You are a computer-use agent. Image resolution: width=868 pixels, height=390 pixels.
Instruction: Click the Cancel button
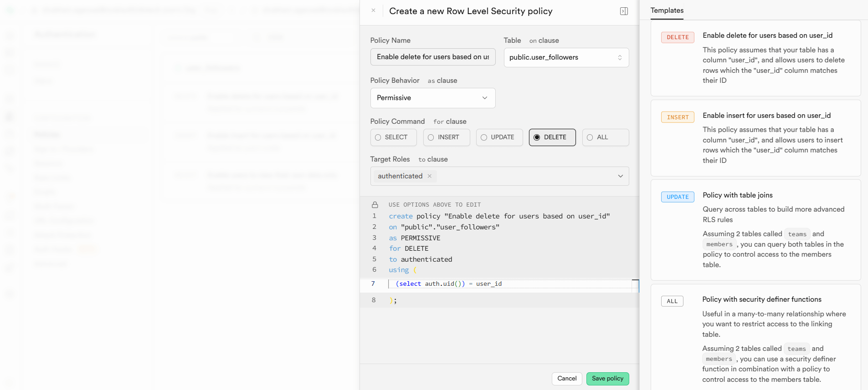point(567,379)
